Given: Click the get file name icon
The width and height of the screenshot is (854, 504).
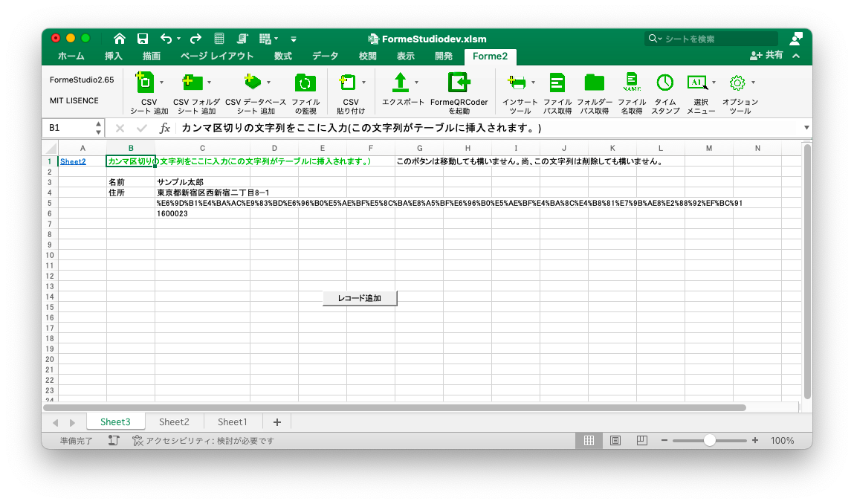Looking at the screenshot, I should tap(631, 82).
